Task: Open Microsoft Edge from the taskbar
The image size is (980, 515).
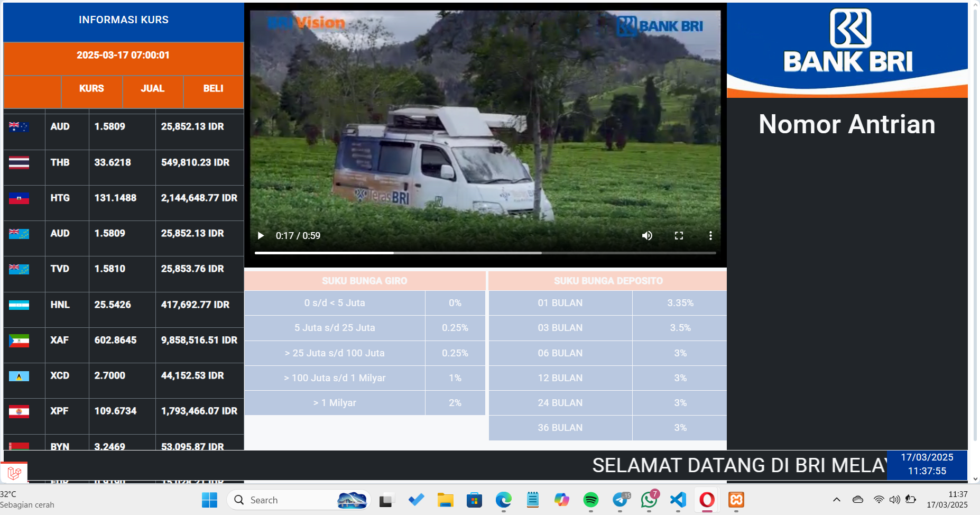Action: [503, 500]
